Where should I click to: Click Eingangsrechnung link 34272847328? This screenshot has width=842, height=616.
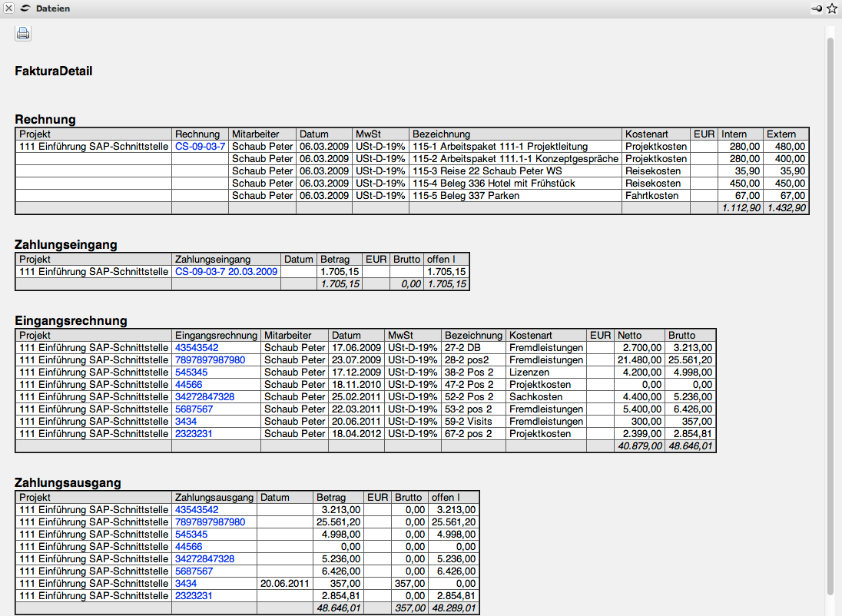pos(204,397)
